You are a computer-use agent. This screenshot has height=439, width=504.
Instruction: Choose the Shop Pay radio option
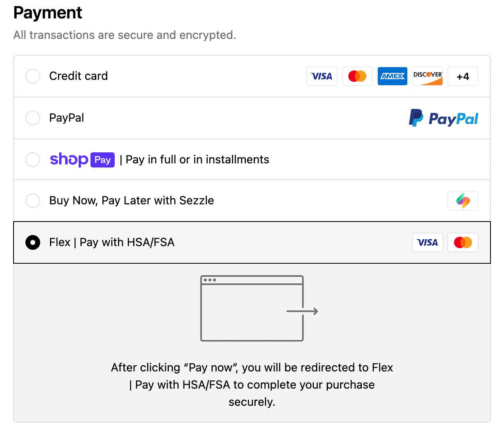33,160
